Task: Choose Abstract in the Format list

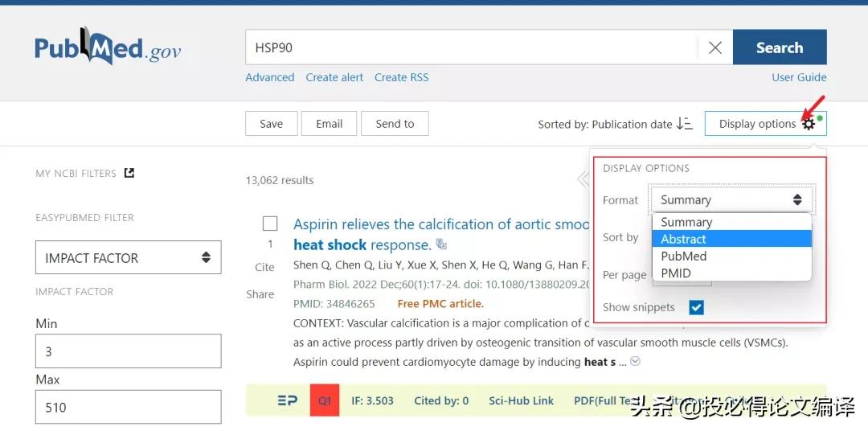Action: 731,240
